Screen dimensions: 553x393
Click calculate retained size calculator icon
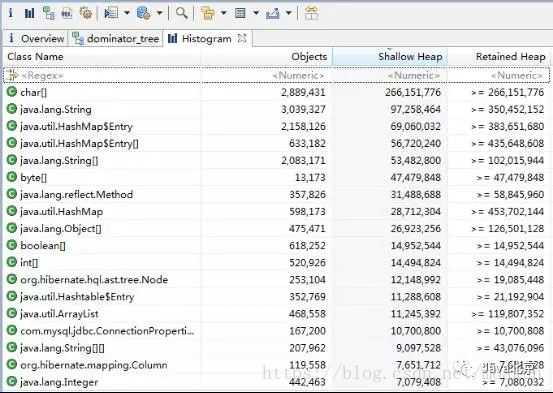point(240,13)
